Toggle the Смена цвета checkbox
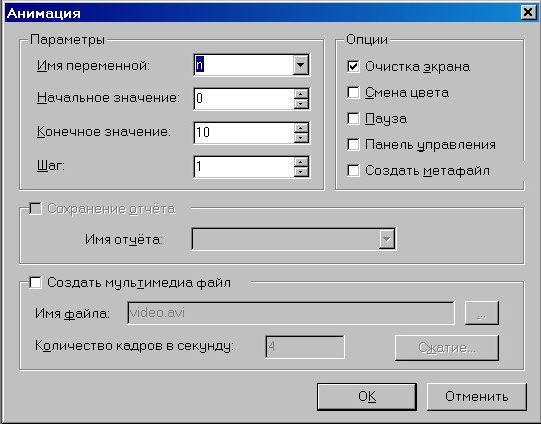 pos(353,92)
